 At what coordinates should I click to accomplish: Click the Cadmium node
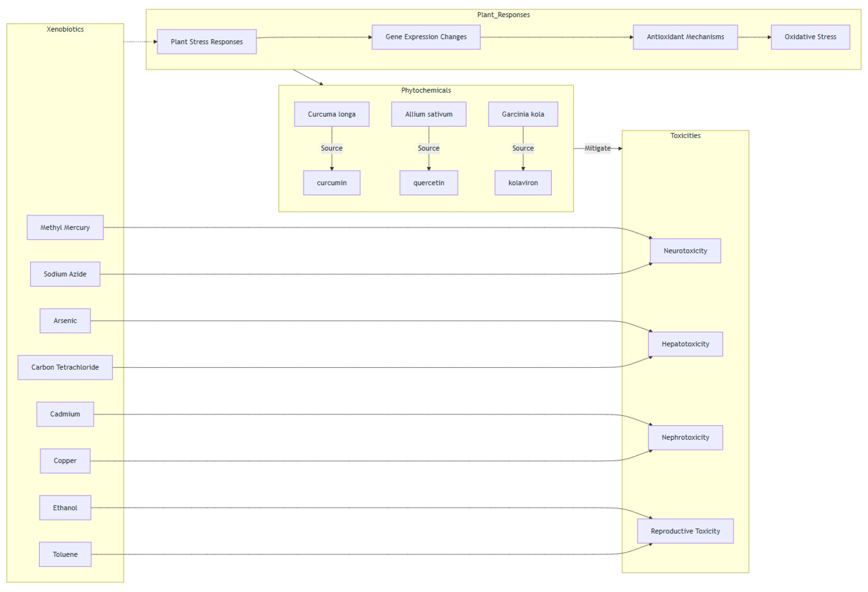click(x=65, y=414)
